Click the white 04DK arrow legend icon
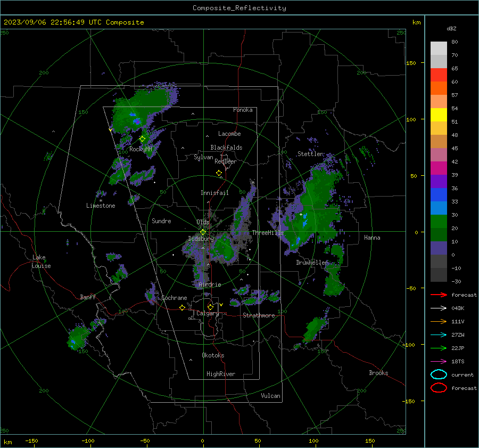479x448 pixels. (439, 308)
